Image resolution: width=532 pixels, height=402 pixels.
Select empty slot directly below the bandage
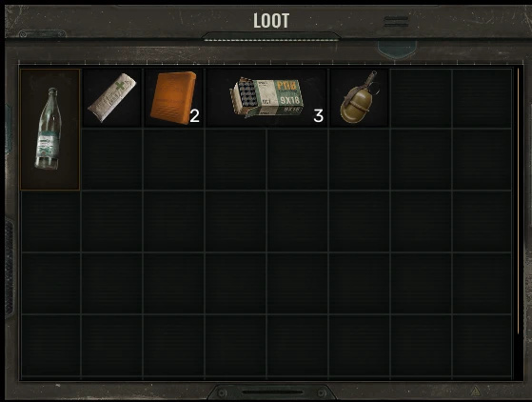[112, 160]
